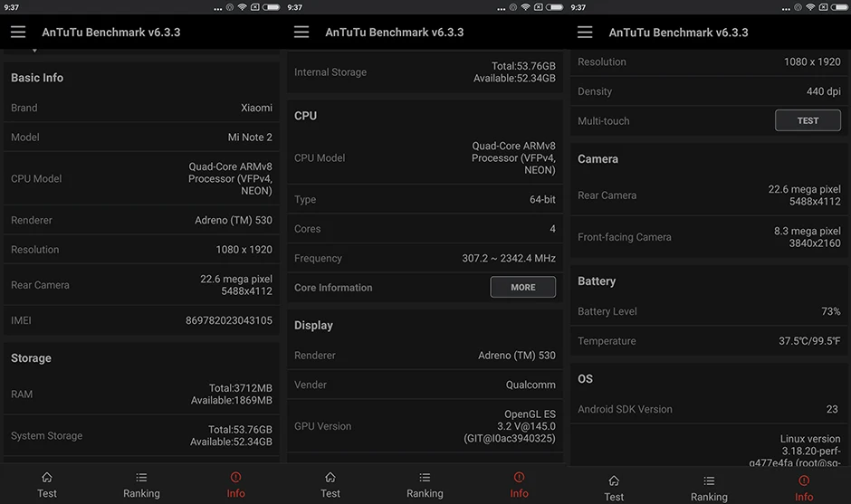Open Info tab label in right screen
Screen dimensions: 851x504
click(804, 497)
